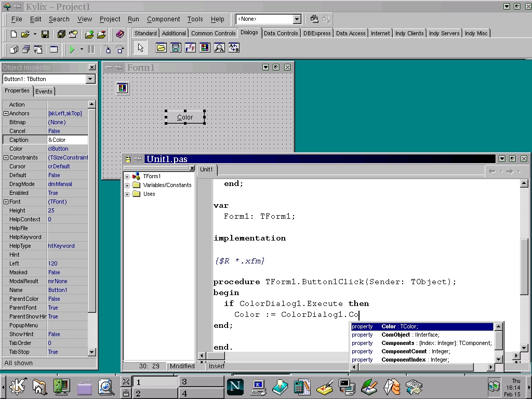This screenshot has height=399, width=532.
Task: Click the Remove File from Project icon
Action: pyautogui.click(x=101, y=34)
